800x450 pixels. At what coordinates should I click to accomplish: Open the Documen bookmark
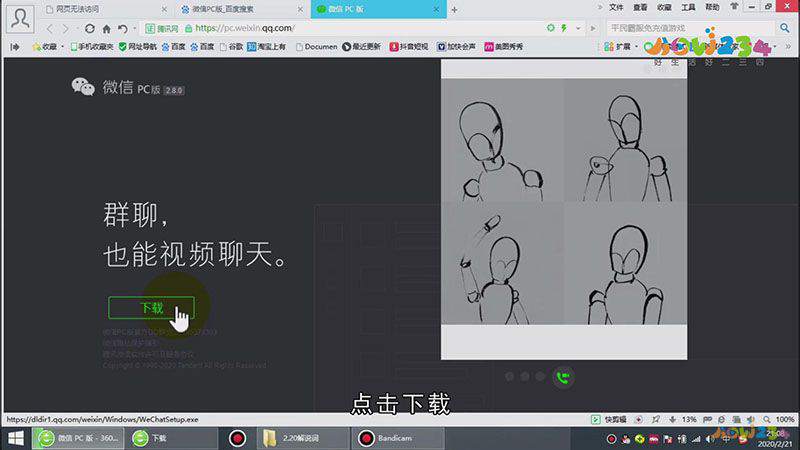[x=316, y=46]
